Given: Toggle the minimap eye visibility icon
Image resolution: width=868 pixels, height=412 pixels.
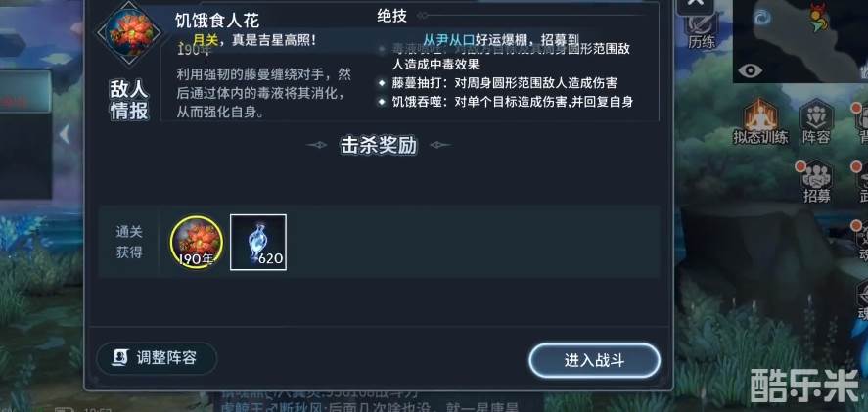Looking at the screenshot, I should pos(750,70).
